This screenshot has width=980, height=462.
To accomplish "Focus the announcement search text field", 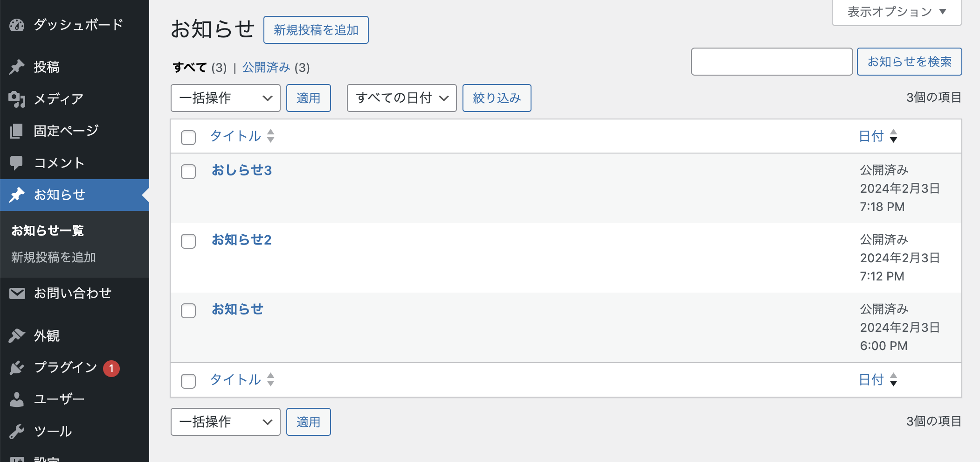I will coord(772,62).
